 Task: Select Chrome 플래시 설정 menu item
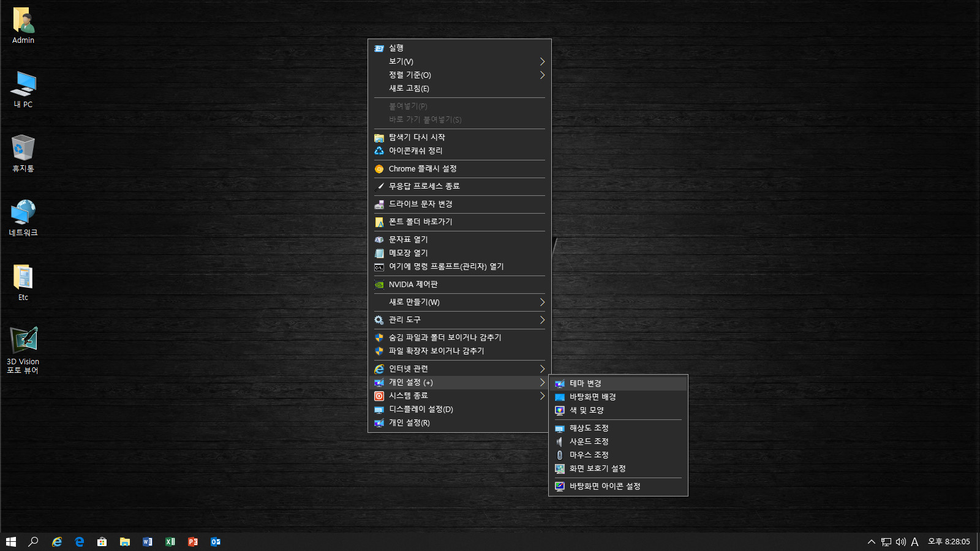(459, 168)
